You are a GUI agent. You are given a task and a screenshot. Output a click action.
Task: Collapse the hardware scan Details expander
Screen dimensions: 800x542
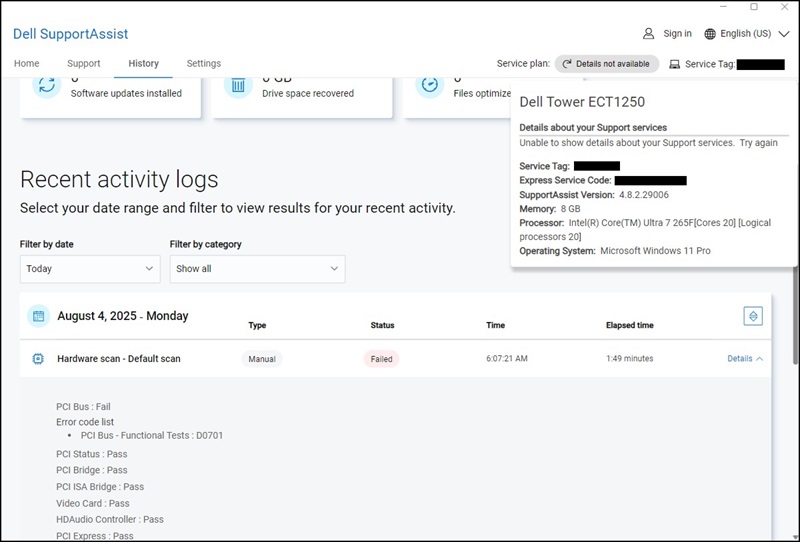coord(745,358)
